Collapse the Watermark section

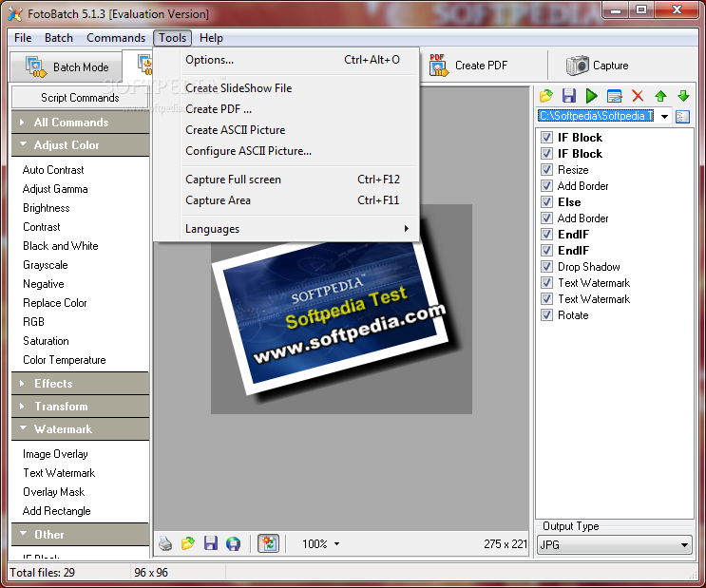tap(80, 429)
